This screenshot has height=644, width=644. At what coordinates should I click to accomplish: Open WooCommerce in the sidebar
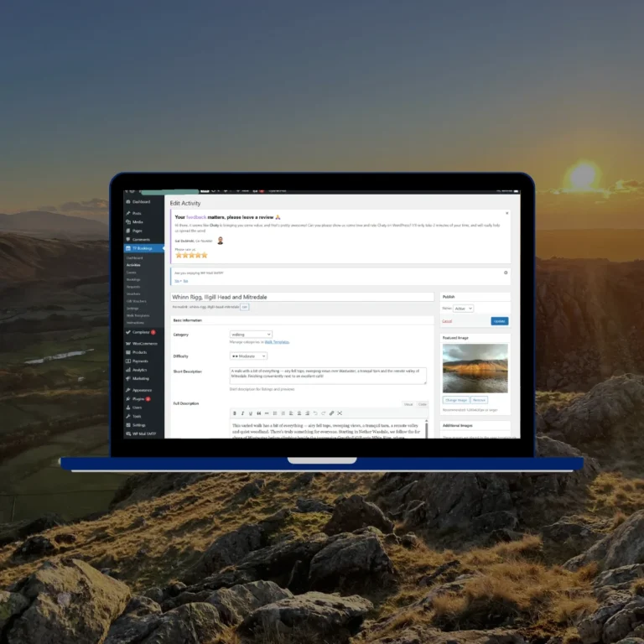[x=143, y=343]
